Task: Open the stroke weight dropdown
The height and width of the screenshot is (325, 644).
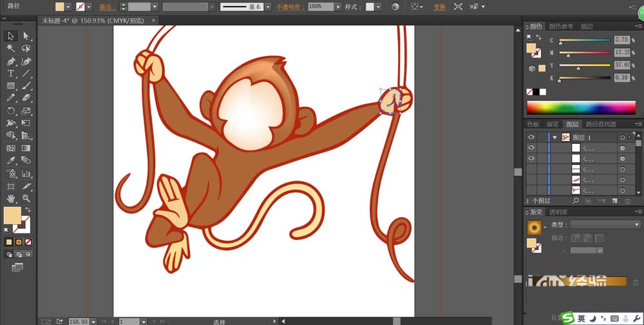Action: 155,6
